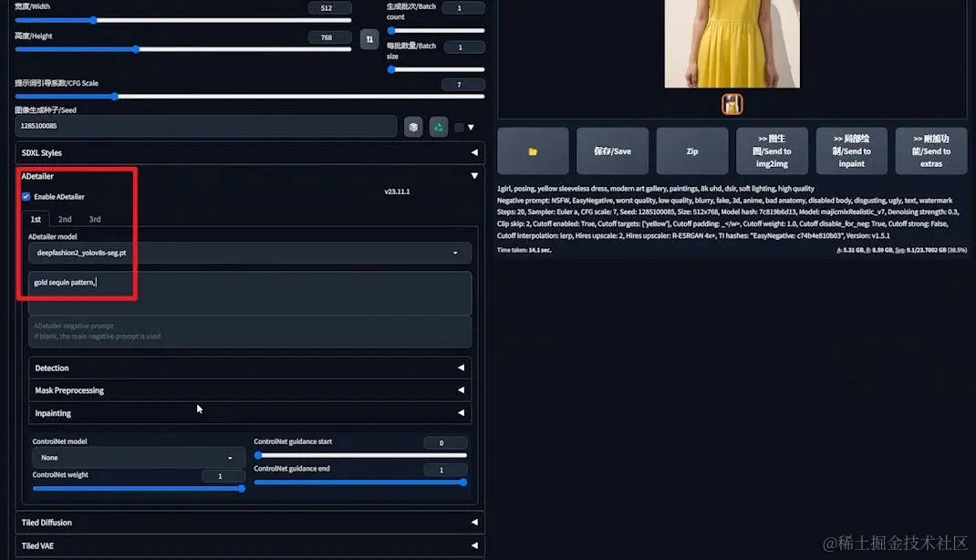Open the ControlNet model dropdown showing None
This screenshot has height=560, width=976.
pyautogui.click(x=138, y=456)
